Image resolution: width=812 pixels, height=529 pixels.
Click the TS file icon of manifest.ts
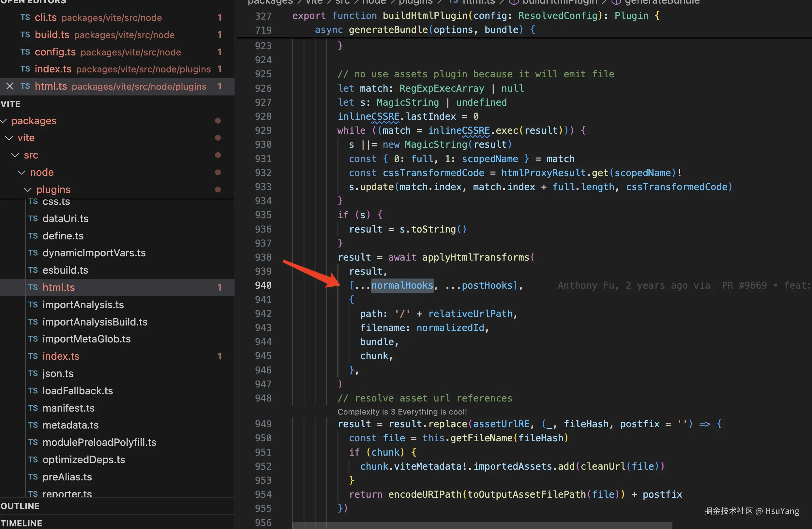[33, 408]
